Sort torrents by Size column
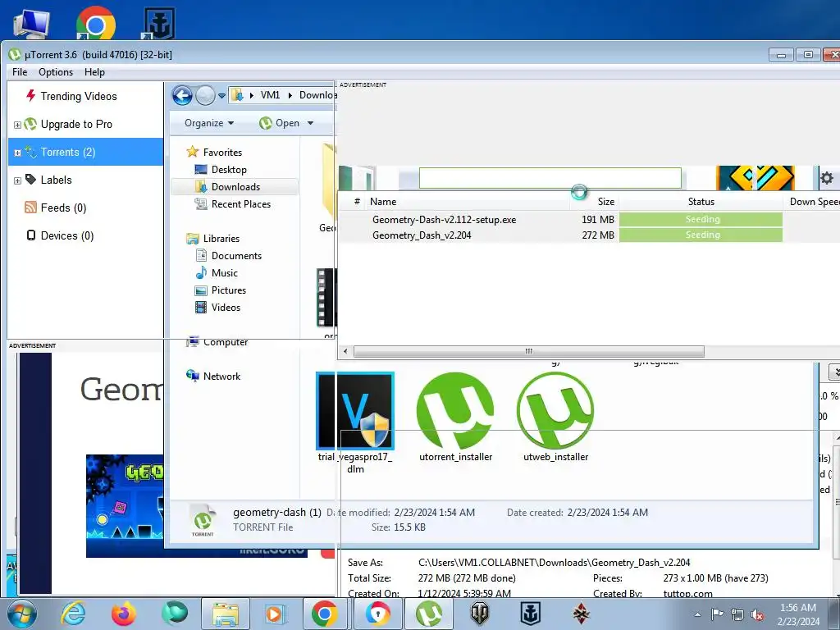840x630 pixels. [x=606, y=202]
